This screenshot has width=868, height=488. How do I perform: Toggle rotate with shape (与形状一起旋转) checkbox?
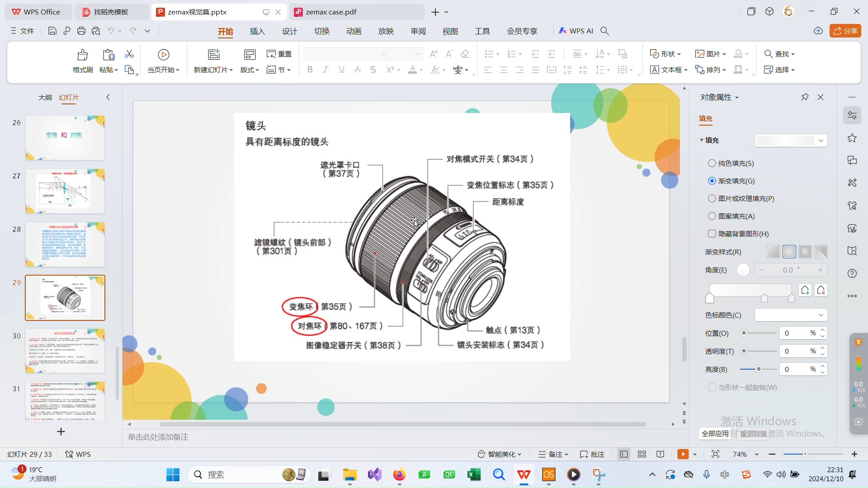coord(712,387)
